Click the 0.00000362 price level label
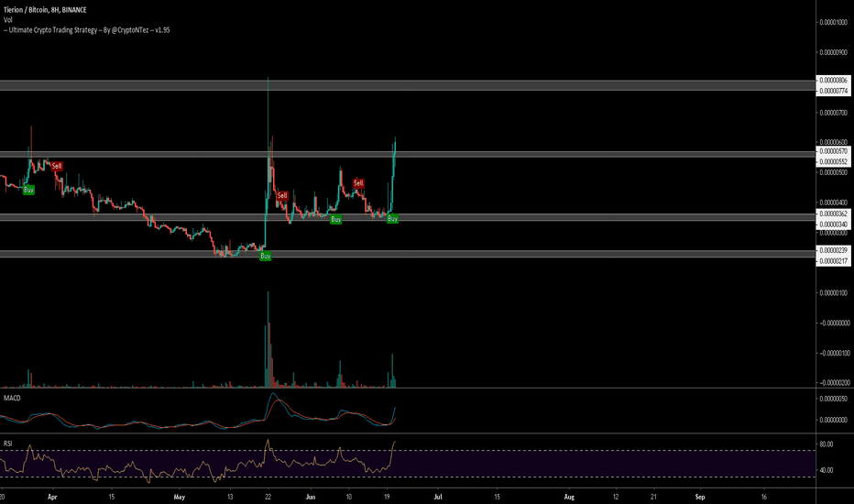Viewport: 854px width, 504px height. pos(834,214)
